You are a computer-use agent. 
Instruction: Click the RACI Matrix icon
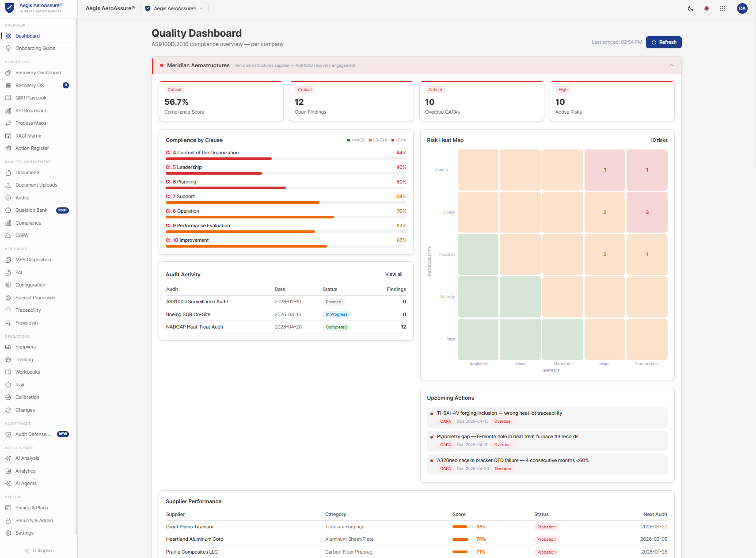click(8, 136)
